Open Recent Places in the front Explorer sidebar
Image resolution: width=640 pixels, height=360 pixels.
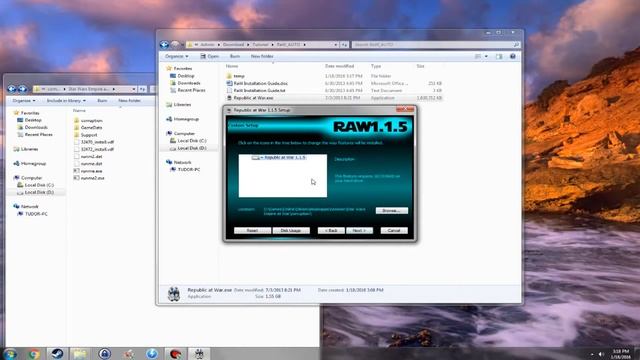point(191,90)
